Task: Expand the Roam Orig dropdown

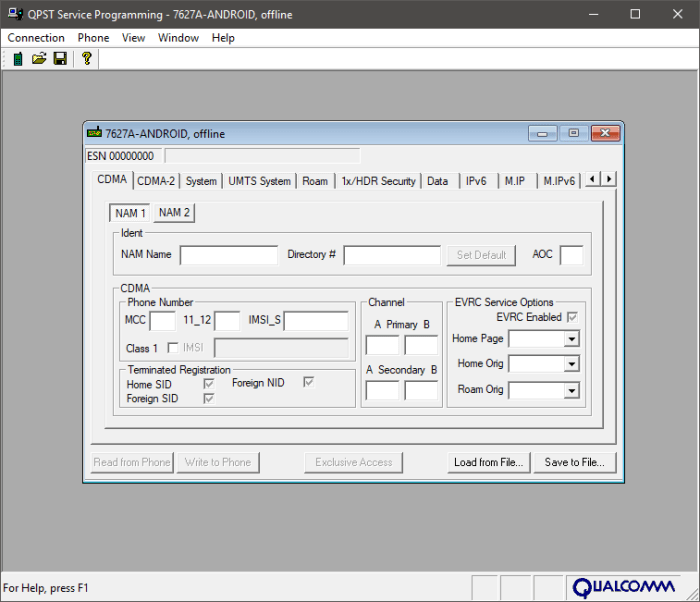Action: pos(571,391)
